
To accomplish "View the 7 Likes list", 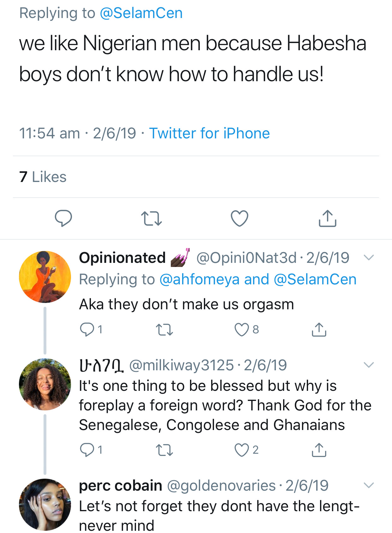I will tap(43, 177).
